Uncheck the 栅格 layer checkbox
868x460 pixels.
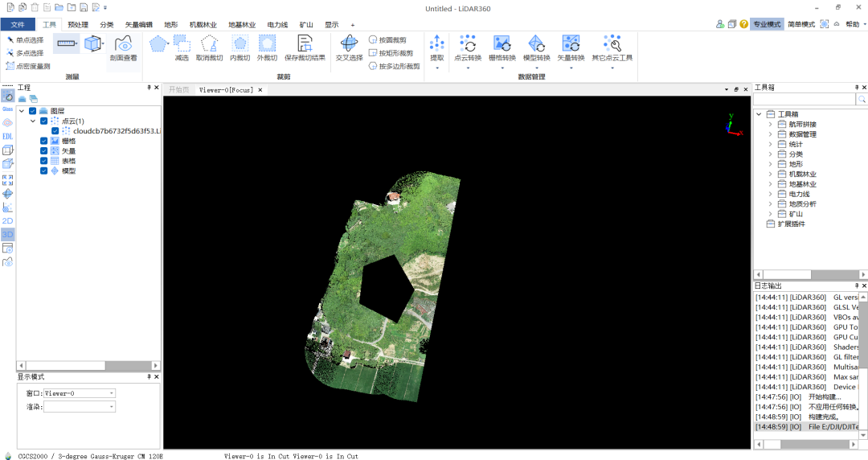click(x=43, y=142)
